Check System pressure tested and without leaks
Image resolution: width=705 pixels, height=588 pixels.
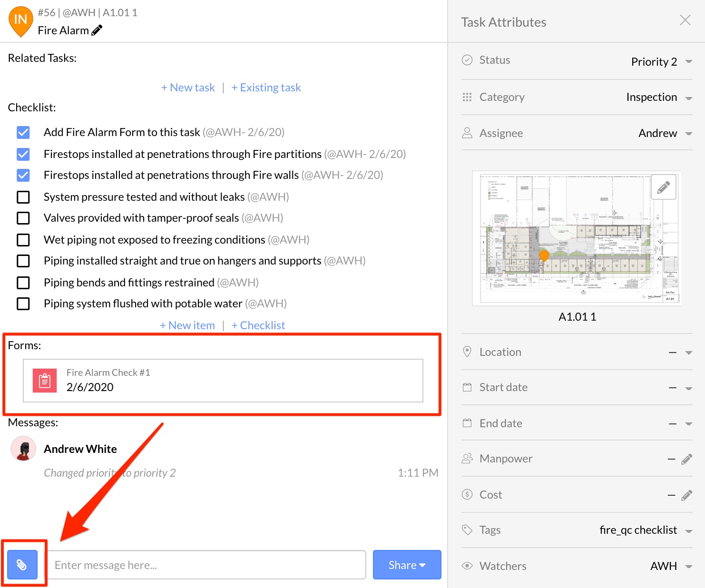(23, 197)
